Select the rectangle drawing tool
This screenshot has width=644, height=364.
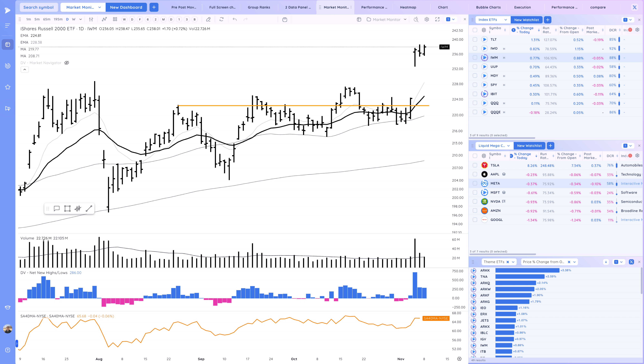click(67, 209)
